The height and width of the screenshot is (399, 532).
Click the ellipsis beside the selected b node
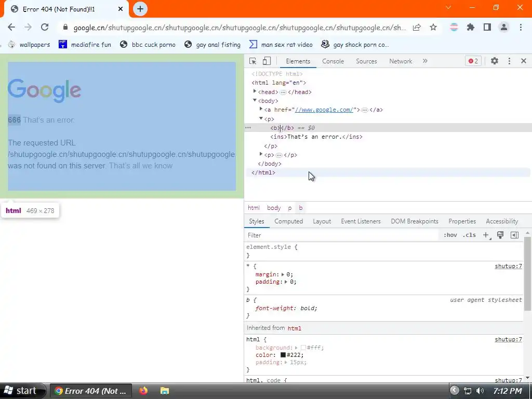(x=248, y=128)
